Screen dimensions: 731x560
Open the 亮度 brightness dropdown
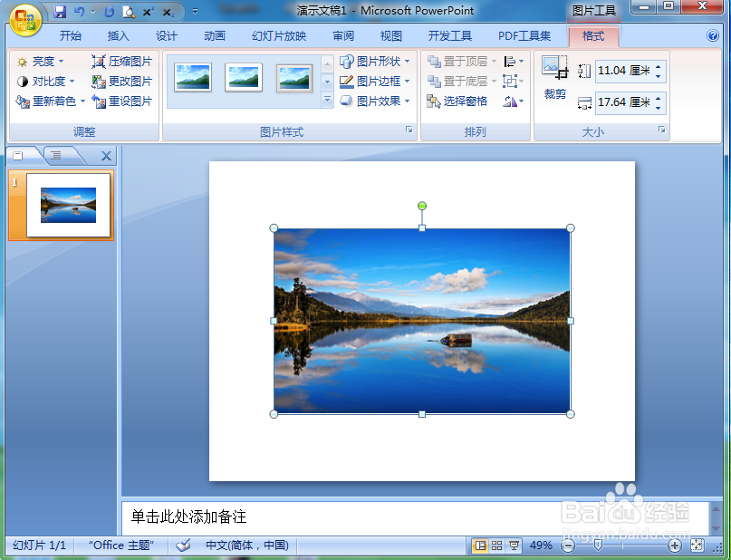point(40,62)
